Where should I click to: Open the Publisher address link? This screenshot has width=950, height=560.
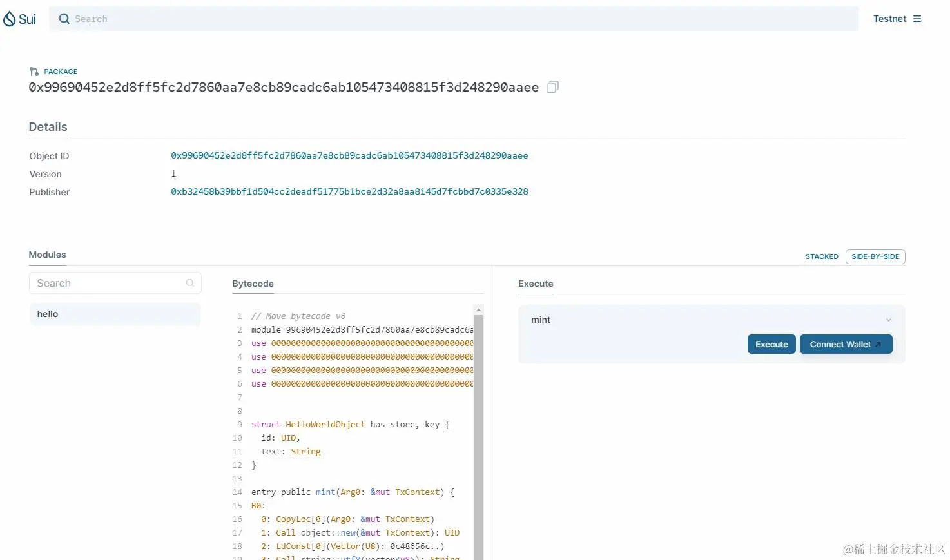[349, 191]
